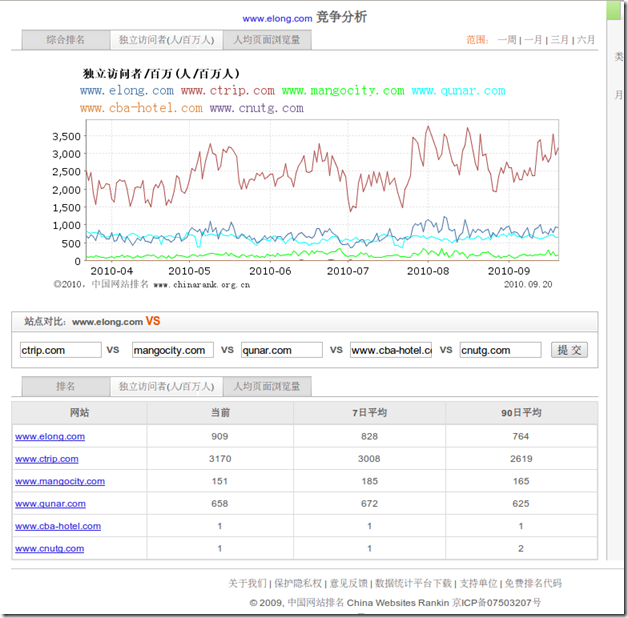Viewport: 628px width, 618px height.
Task: Switch to the upper 人均页面浏览量 tab
Action: (267, 40)
